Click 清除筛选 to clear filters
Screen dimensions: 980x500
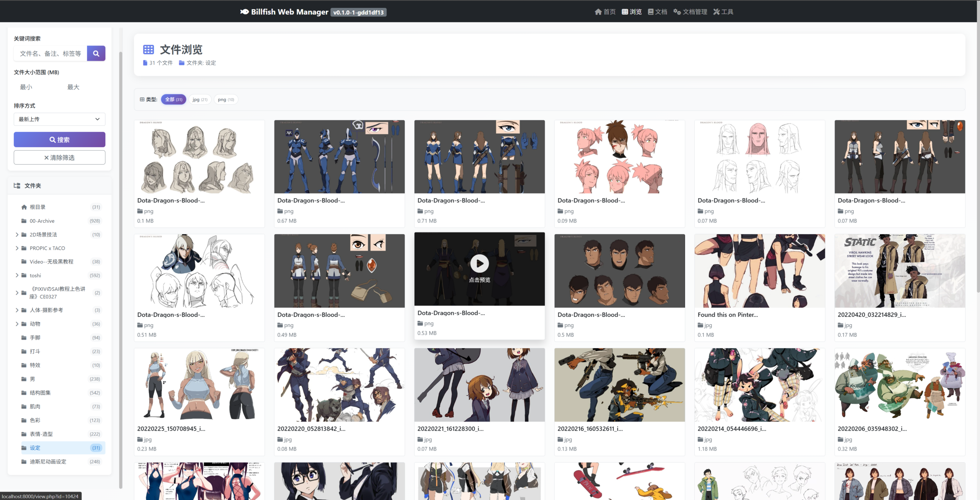point(59,157)
